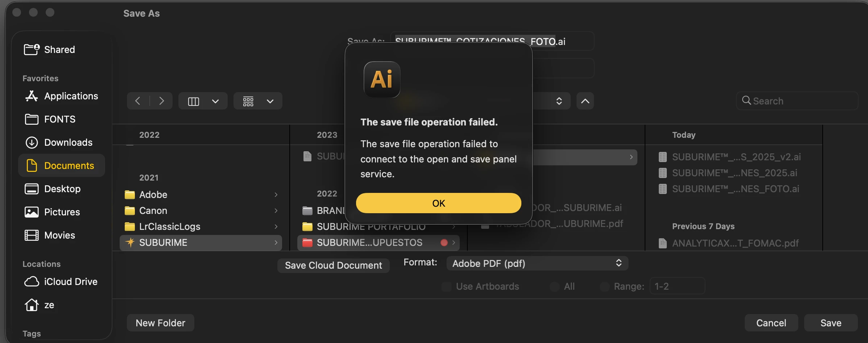
Task: Open the LrClassicLogs folder
Action: coord(201,226)
